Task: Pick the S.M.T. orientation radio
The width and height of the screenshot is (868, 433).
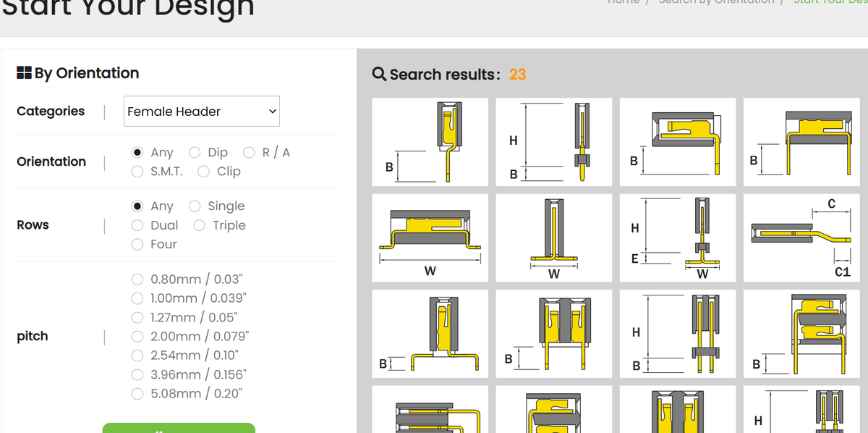Action: 137,172
